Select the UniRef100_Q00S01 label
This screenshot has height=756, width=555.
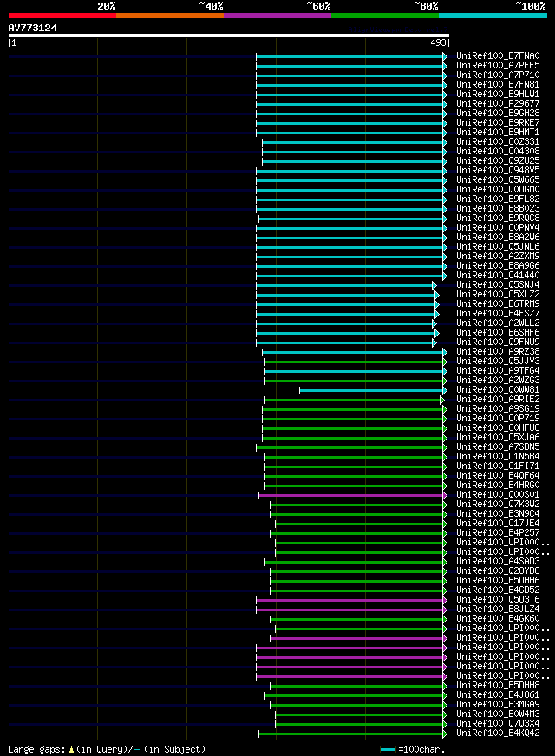(498, 495)
